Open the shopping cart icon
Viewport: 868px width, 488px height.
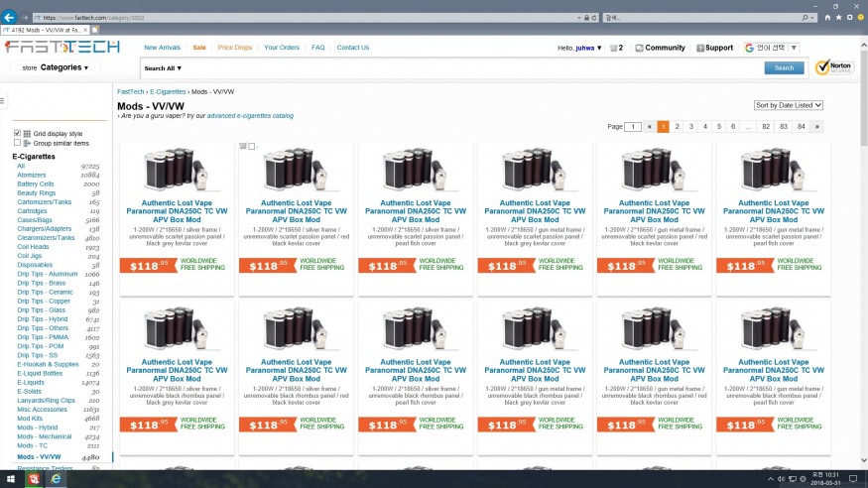point(614,48)
